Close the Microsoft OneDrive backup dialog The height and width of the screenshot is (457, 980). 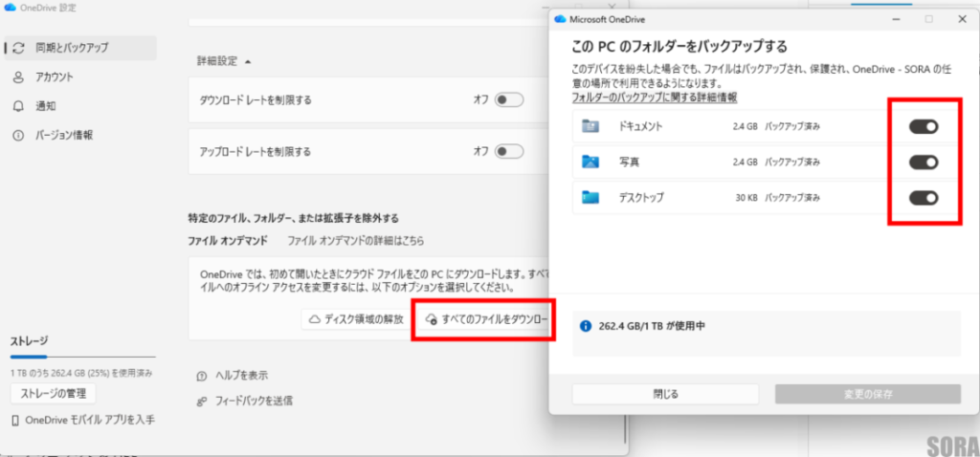pyautogui.click(x=962, y=19)
